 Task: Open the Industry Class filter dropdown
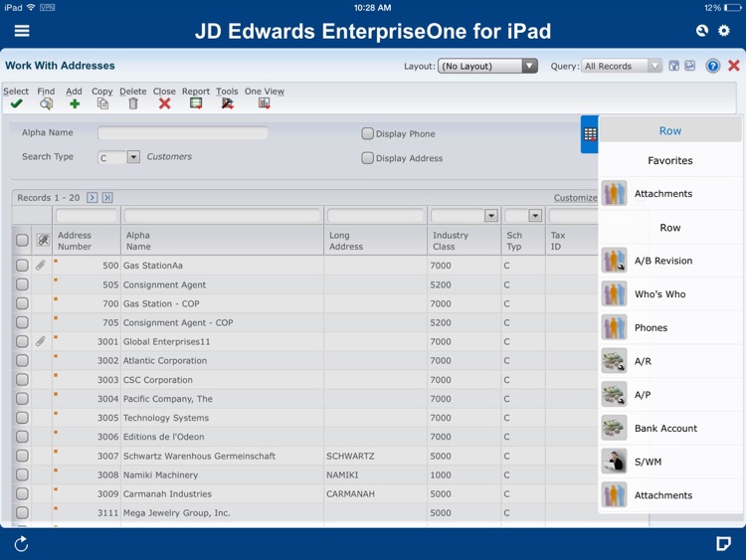(x=491, y=216)
